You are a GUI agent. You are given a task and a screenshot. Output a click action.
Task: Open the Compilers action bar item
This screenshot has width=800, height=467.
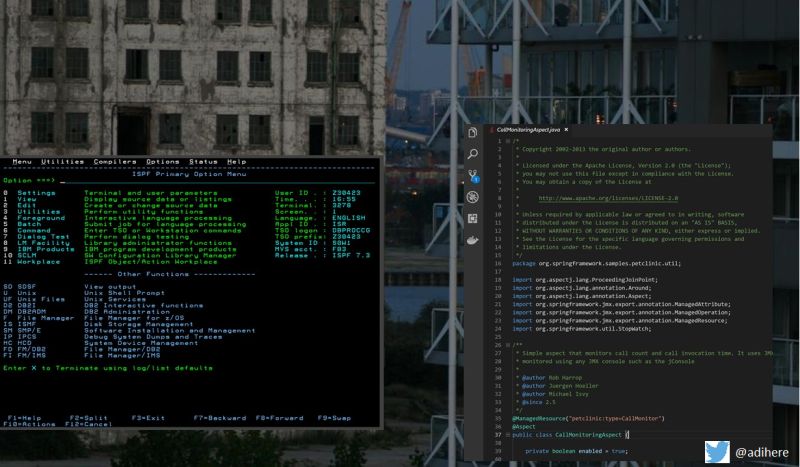coord(115,162)
